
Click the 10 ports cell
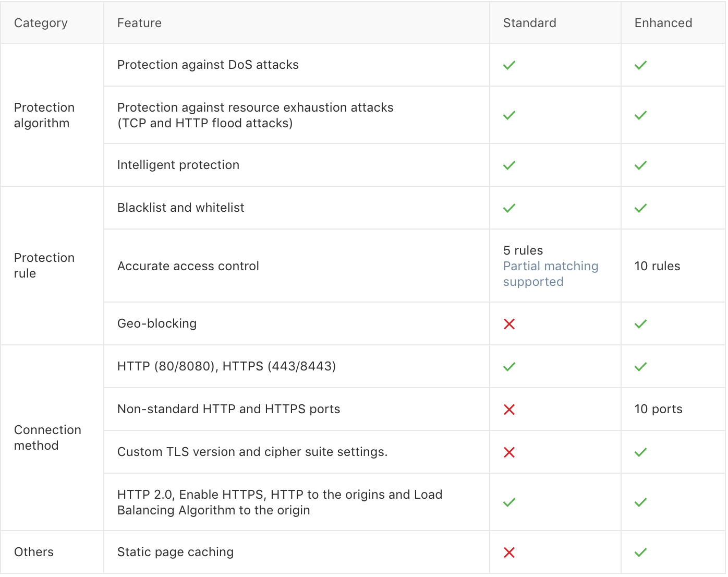pyautogui.click(x=658, y=409)
